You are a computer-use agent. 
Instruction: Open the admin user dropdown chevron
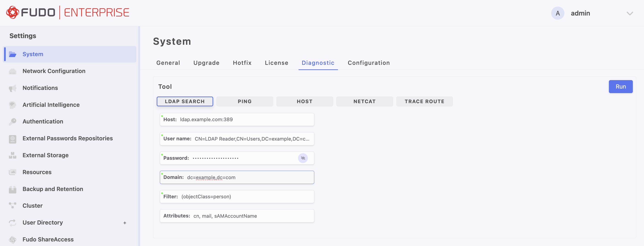pos(629,13)
